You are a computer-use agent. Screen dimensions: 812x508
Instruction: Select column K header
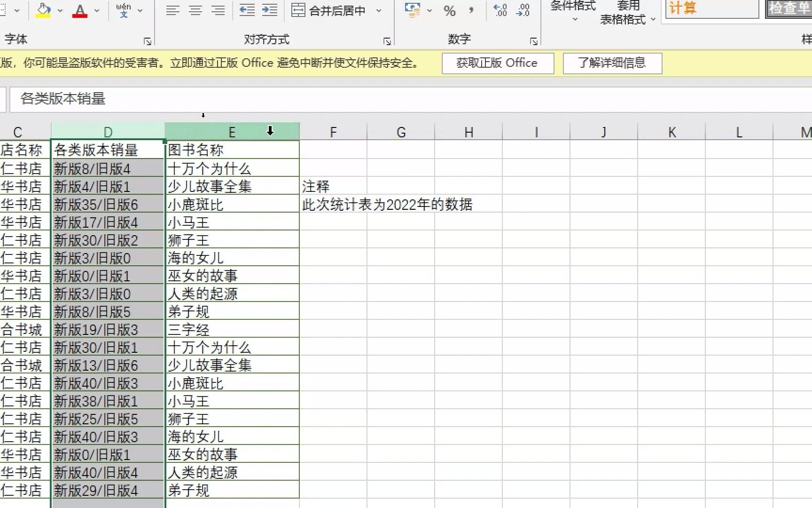[671, 132]
